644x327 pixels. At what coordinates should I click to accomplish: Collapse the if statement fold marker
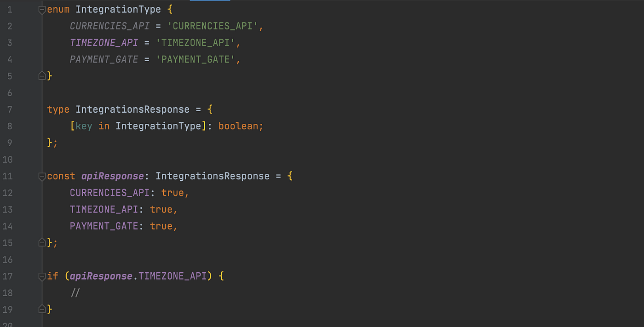pos(42,276)
